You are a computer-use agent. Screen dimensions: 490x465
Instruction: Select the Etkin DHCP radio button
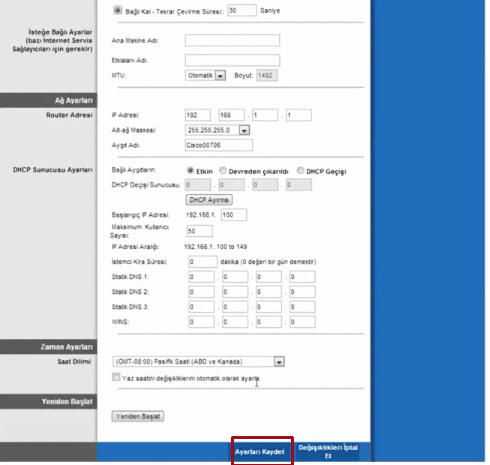click(190, 171)
